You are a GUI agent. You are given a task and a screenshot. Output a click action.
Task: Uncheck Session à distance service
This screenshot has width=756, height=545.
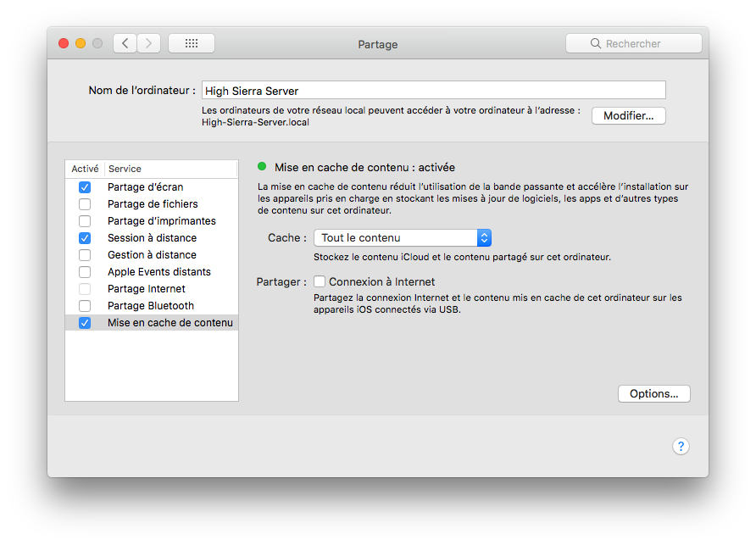85,238
